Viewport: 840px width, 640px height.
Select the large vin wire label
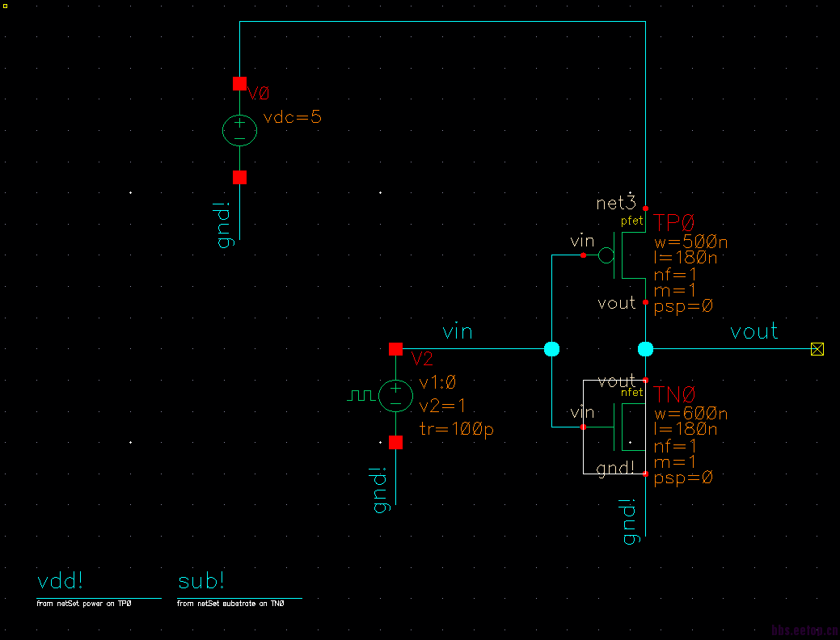(458, 331)
